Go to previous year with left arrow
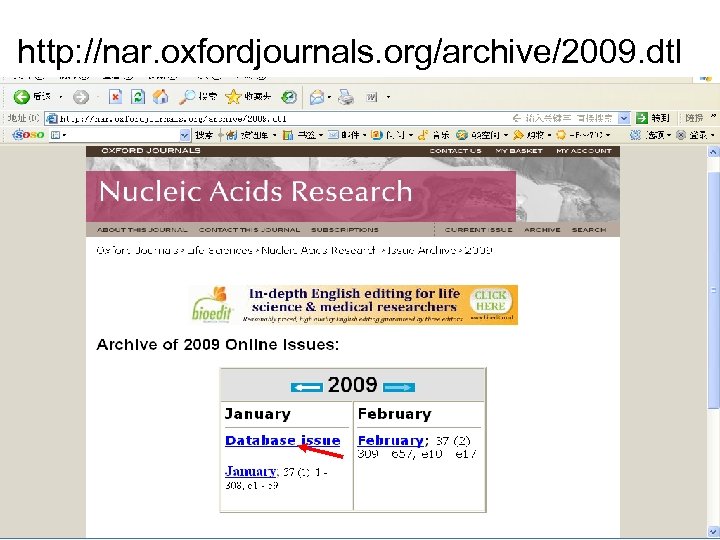The image size is (720, 540). click(x=306, y=387)
